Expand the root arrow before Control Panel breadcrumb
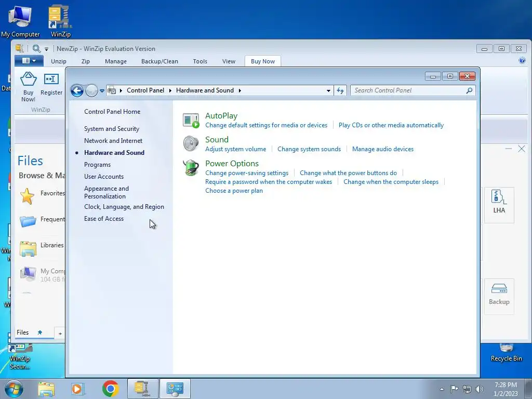 (121, 90)
